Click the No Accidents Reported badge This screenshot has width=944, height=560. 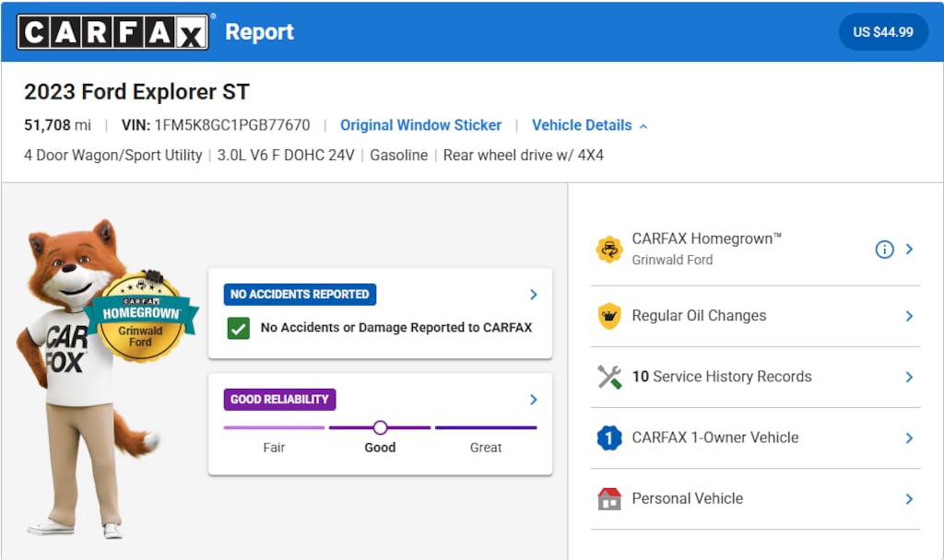click(x=300, y=294)
